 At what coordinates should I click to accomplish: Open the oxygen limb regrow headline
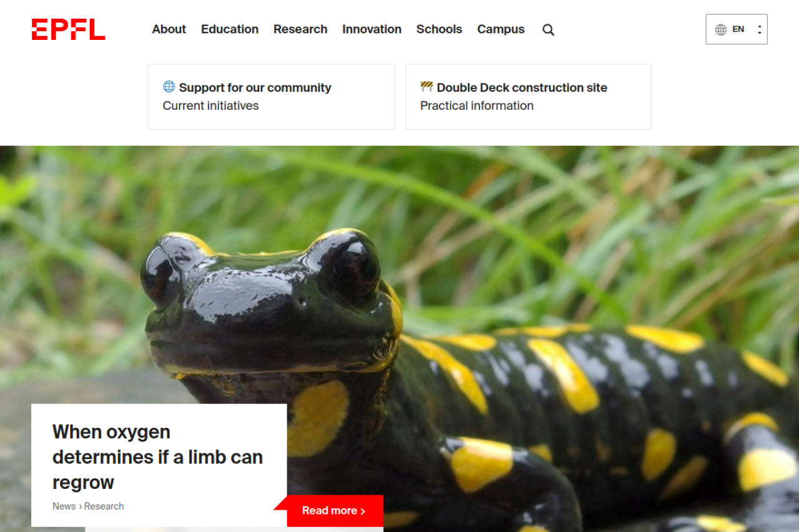(x=157, y=457)
